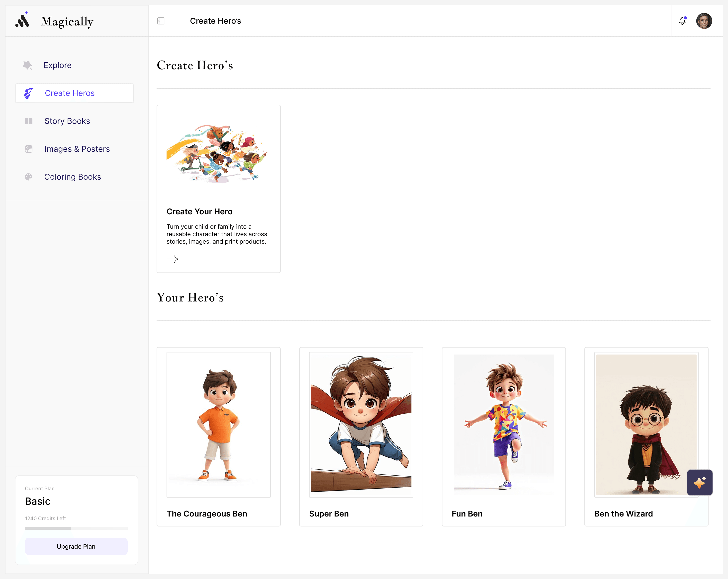Screen dimensions: 728x579
Task: Open the Explore page
Action: [57, 65]
